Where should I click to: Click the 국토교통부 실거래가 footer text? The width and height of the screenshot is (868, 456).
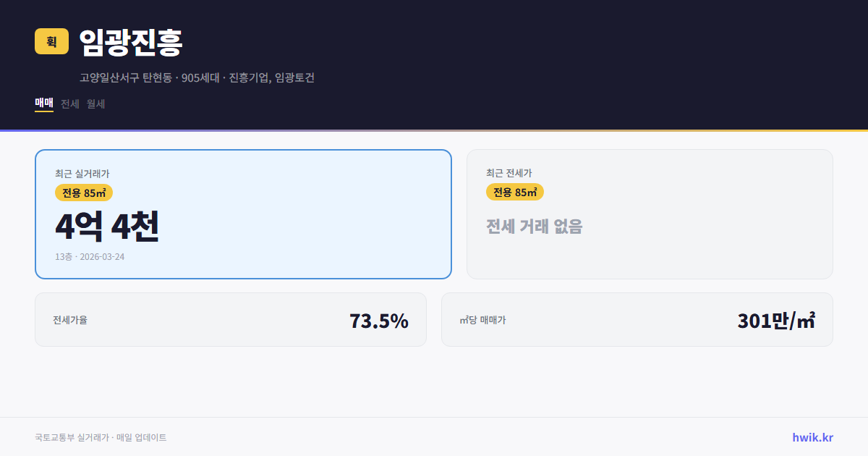coord(100,437)
